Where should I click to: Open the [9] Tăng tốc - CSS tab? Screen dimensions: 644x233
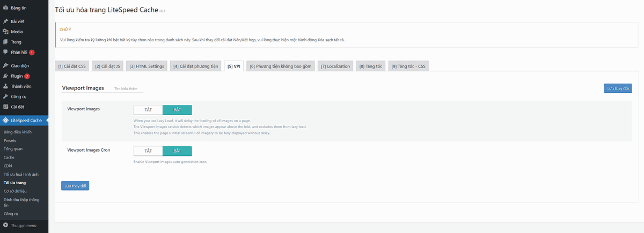tap(408, 66)
